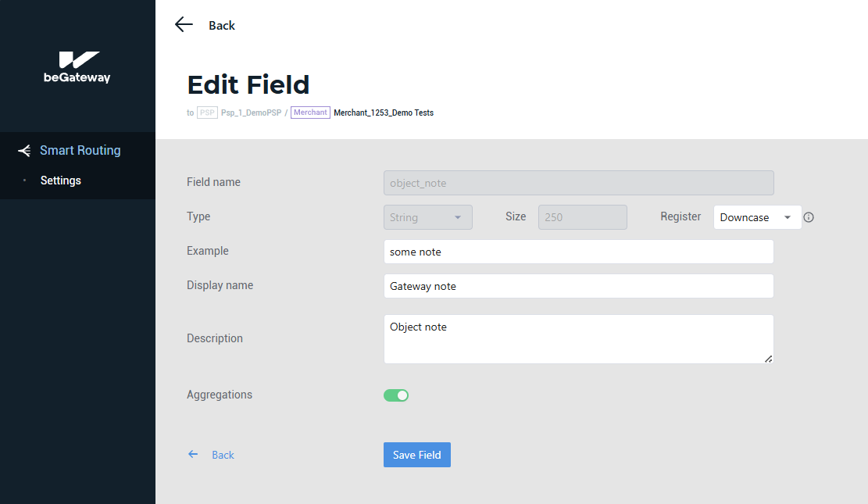Select Settings in the sidebar
The width and height of the screenshot is (868, 504).
coord(61,181)
